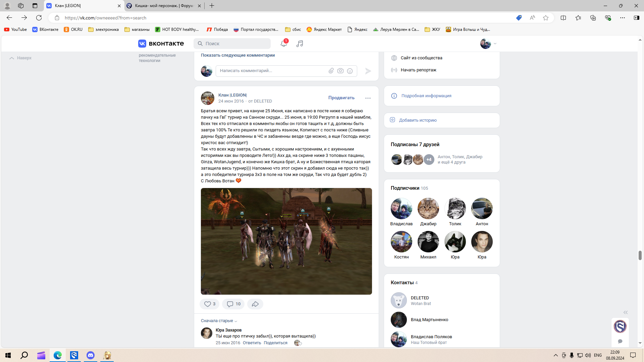The height and width of the screenshot is (362, 644).
Task: Open the VK music note icon
Action: [300, 44]
